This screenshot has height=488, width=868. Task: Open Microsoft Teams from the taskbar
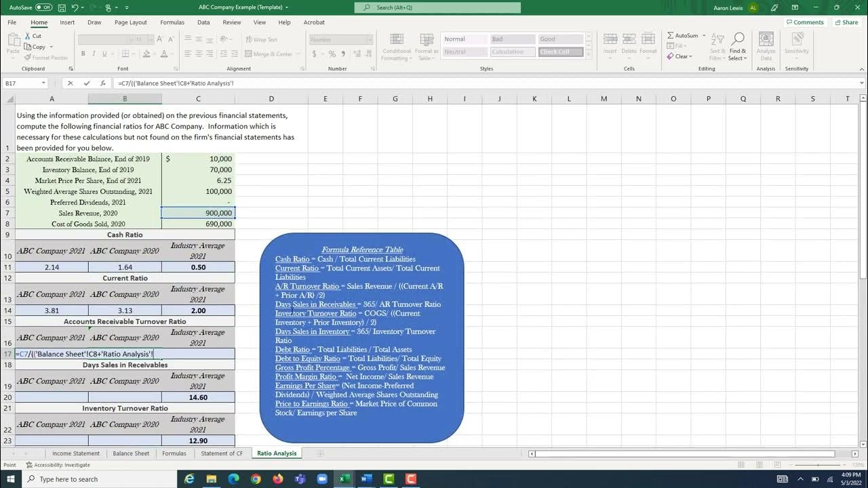click(x=300, y=479)
